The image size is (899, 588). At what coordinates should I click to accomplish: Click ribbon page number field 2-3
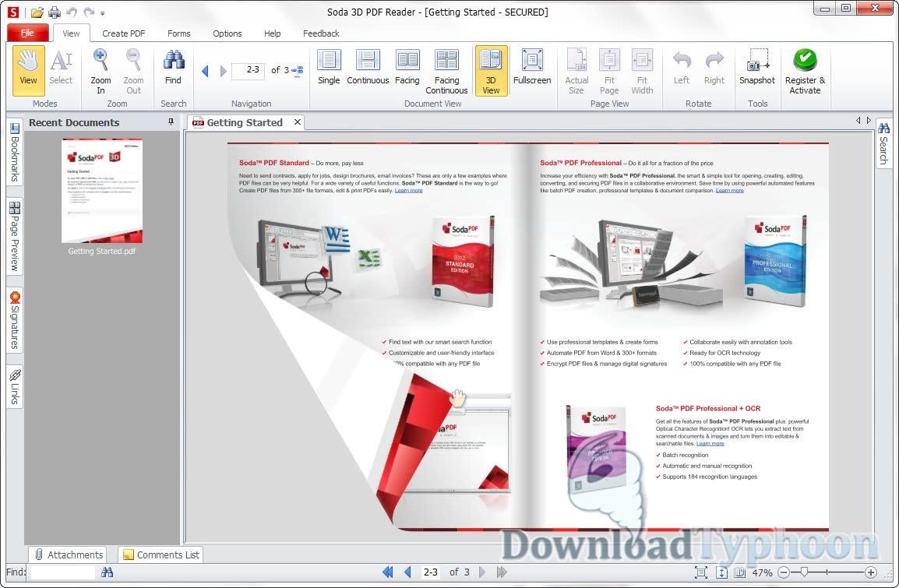click(x=249, y=71)
